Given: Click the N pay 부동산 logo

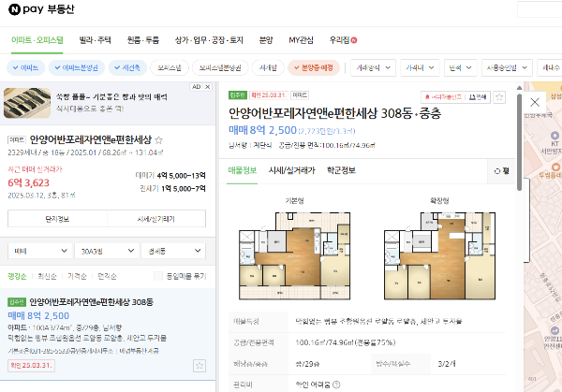Looking at the screenshot, I should [41, 9].
